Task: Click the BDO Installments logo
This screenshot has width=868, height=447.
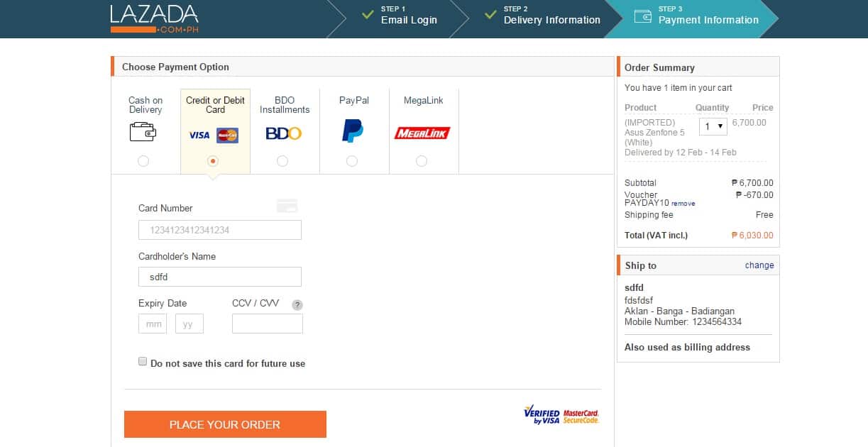Action: 283,133
